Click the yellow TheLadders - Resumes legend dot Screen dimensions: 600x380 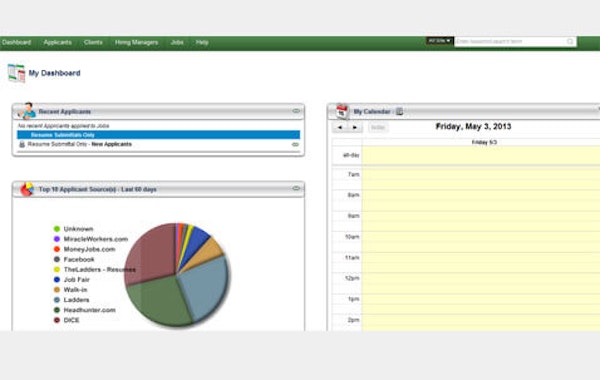pos(57,269)
